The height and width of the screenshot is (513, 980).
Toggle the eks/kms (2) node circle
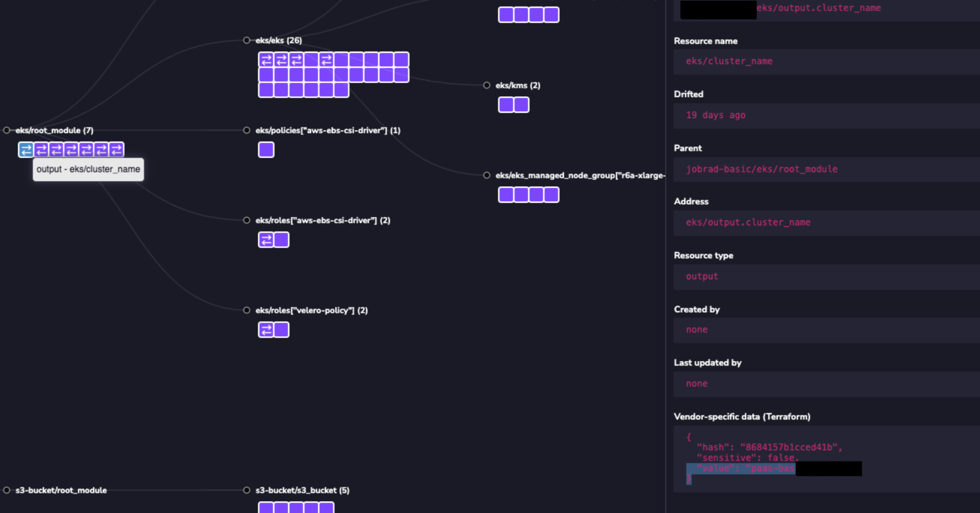[487, 85]
